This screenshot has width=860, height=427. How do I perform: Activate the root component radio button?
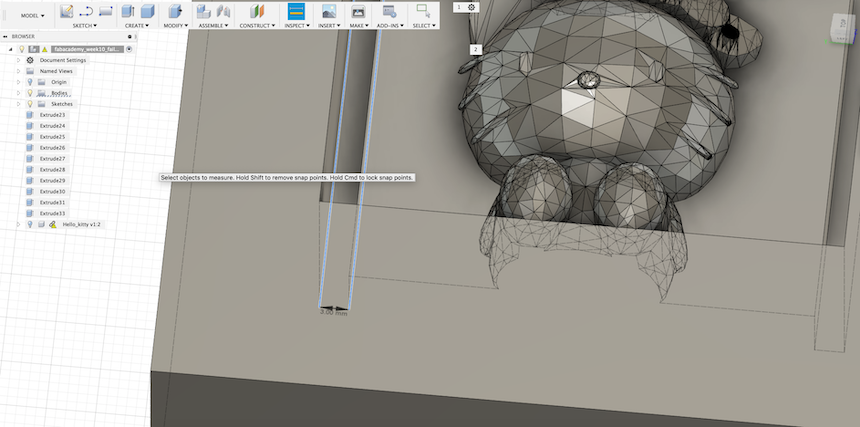click(129, 49)
